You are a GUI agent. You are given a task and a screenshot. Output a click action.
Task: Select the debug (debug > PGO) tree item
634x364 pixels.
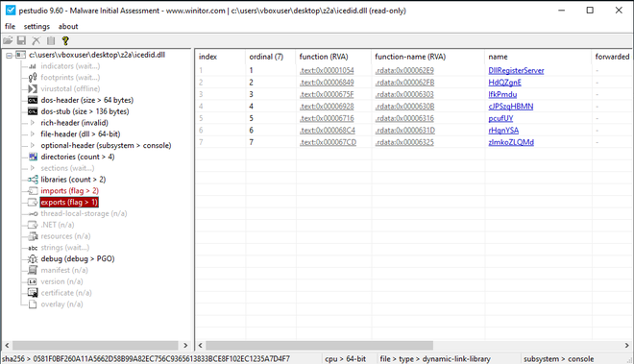78,259
